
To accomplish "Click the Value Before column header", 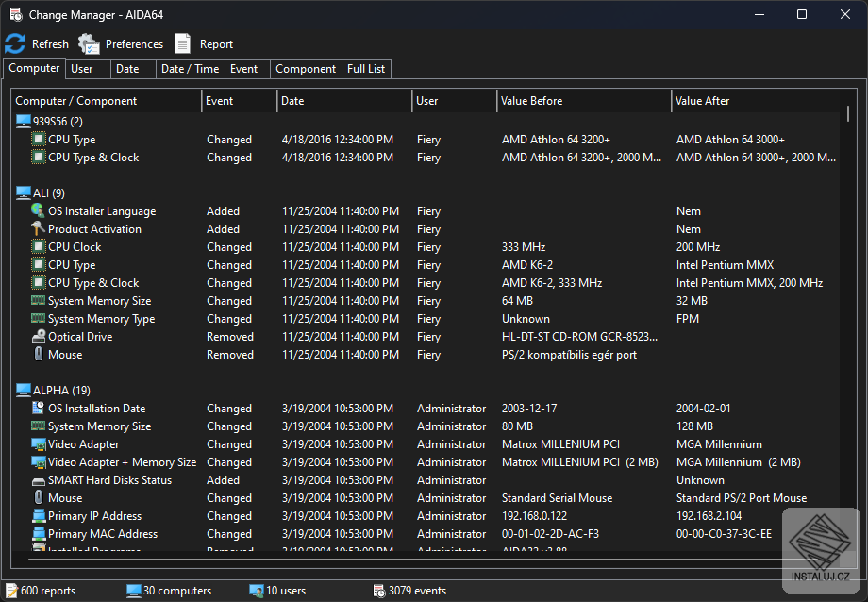I will coord(584,101).
